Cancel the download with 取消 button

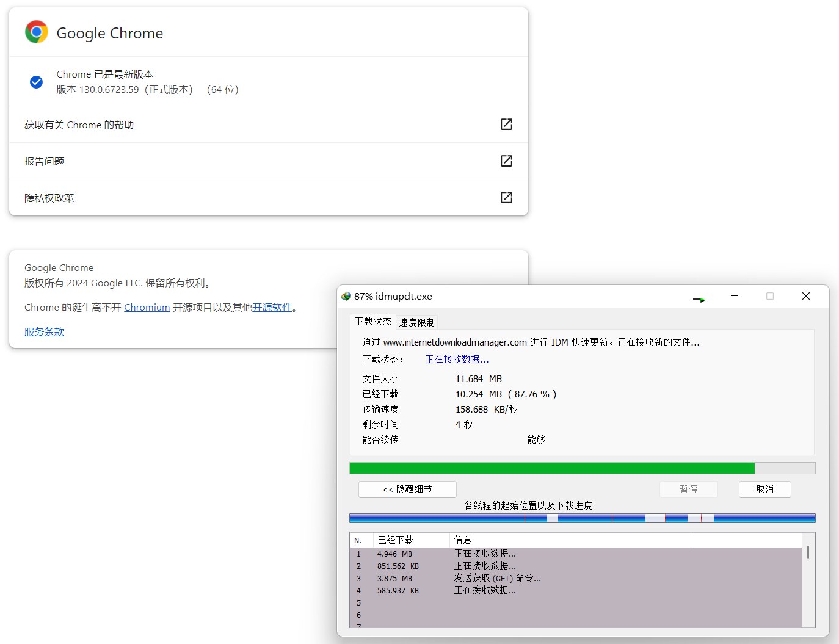[x=765, y=489]
